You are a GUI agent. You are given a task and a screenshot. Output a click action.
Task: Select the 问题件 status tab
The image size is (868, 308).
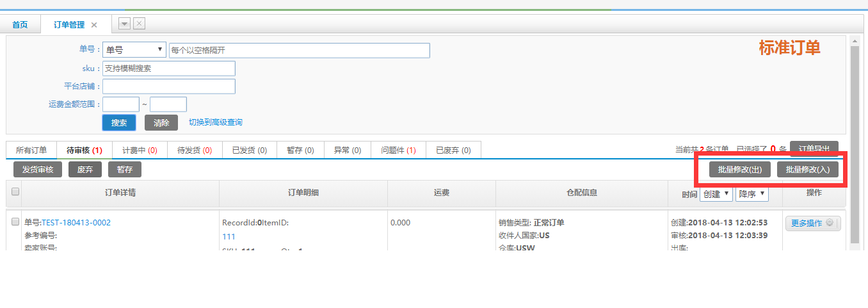point(398,150)
